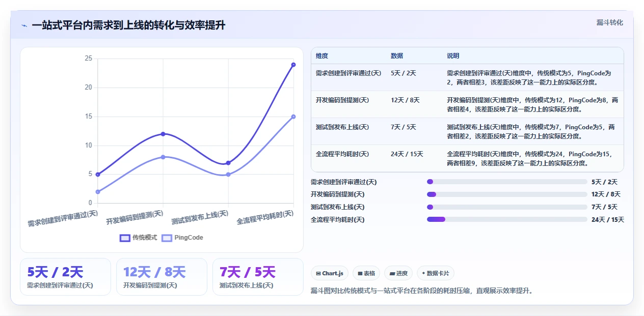Click the PingCode data point at value 15

[293, 117]
